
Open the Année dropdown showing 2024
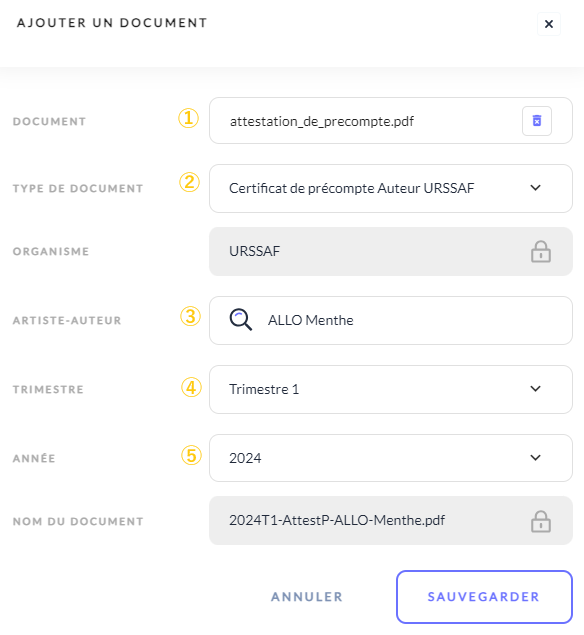click(x=391, y=458)
